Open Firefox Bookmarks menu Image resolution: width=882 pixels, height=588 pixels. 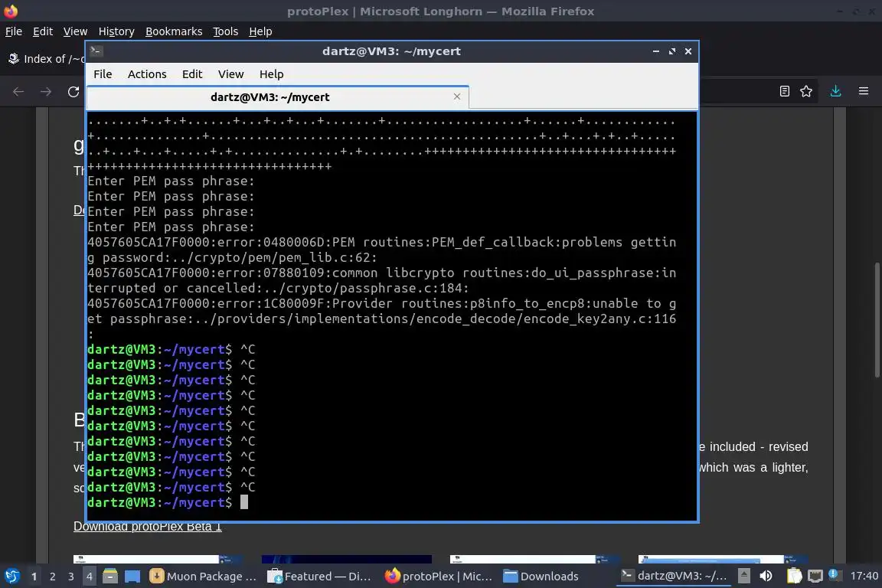174,31
